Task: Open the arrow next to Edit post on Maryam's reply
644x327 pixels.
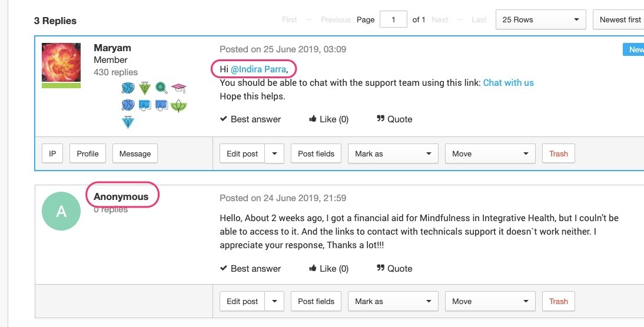Action: [x=274, y=154]
